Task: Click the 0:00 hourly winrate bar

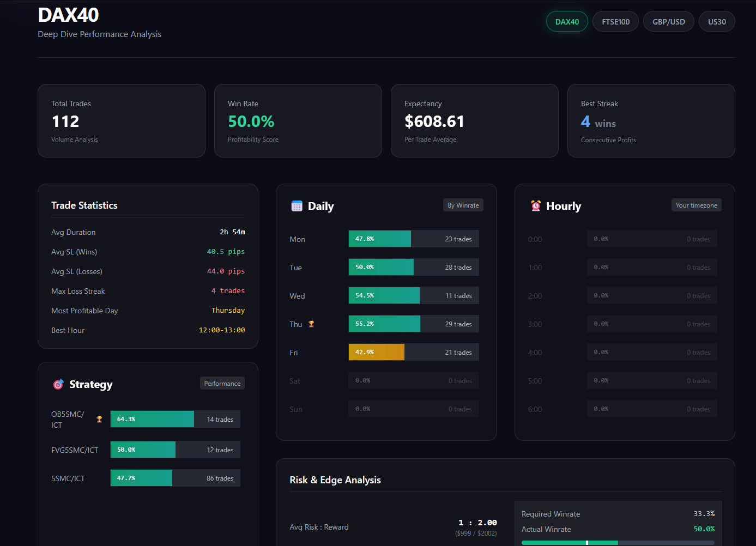Action: 651,238
